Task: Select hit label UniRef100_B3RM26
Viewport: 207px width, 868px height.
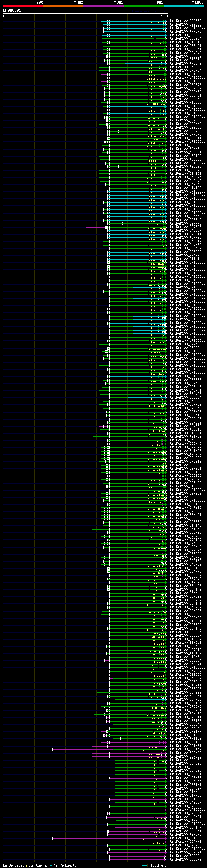Action: pos(186,383)
